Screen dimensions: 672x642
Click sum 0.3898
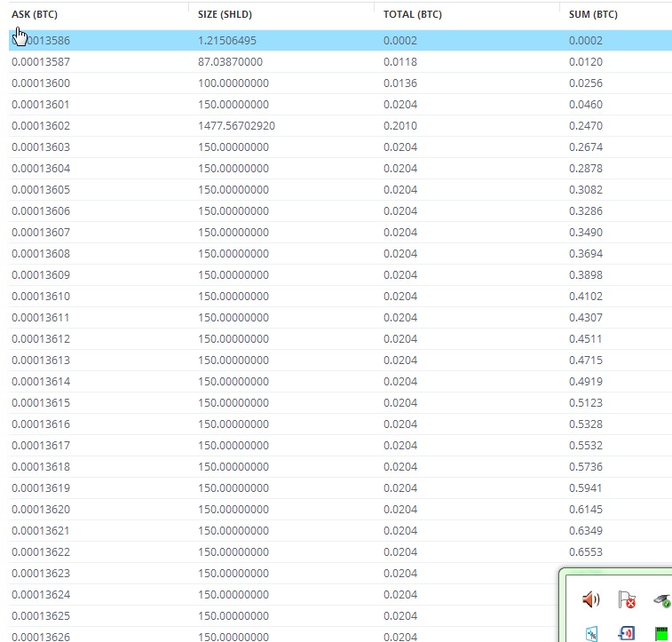pyautogui.click(x=586, y=274)
